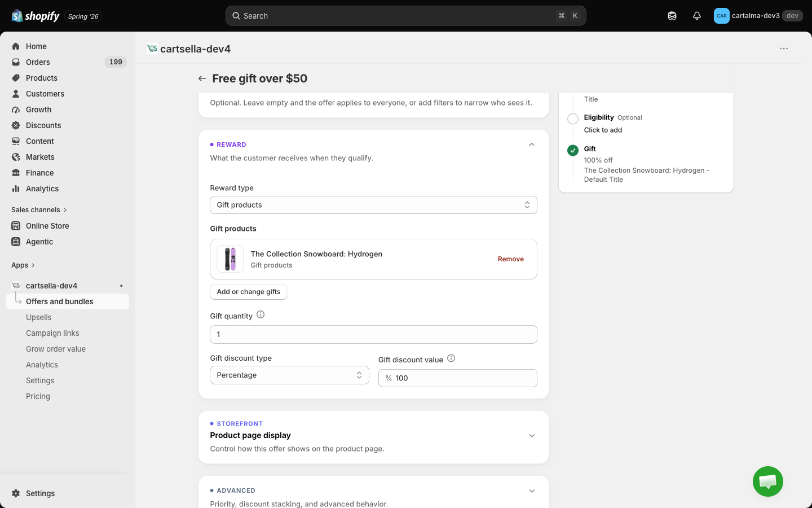Click the Gift quantity info icon

pyautogui.click(x=261, y=315)
